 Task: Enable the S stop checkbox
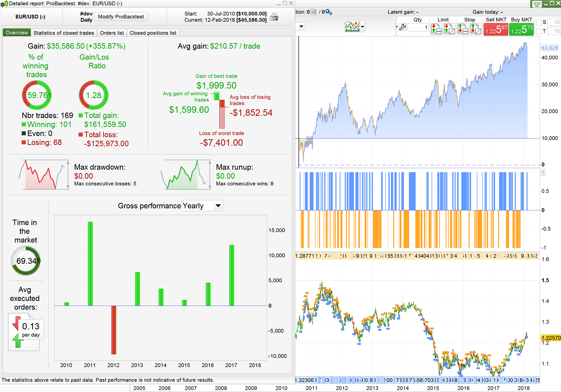[x=539, y=22]
